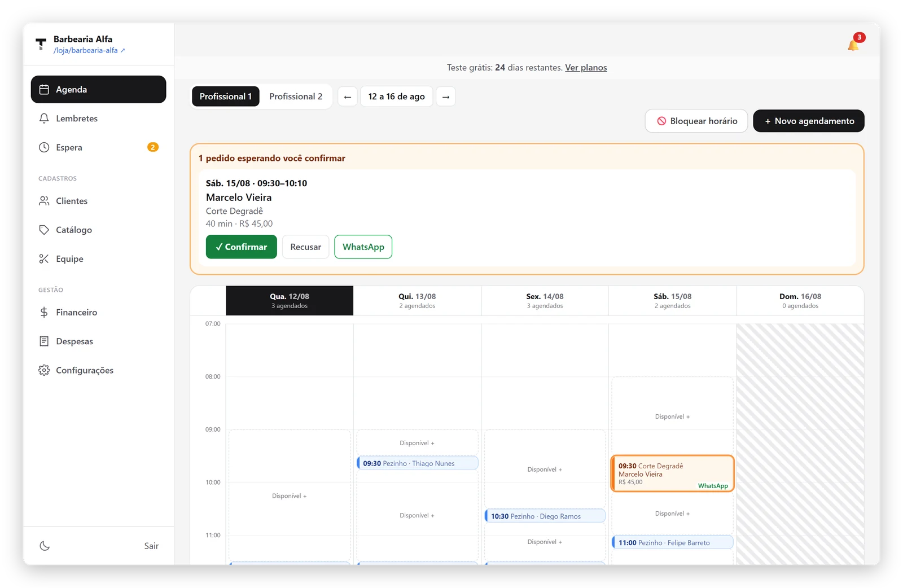Select the Sex. 14/08 day column header

[x=545, y=300]
